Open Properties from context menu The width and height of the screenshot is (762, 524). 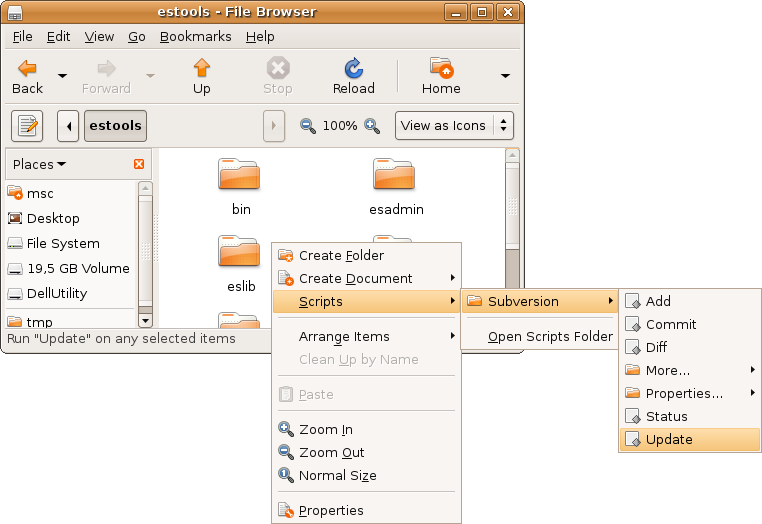366,510
